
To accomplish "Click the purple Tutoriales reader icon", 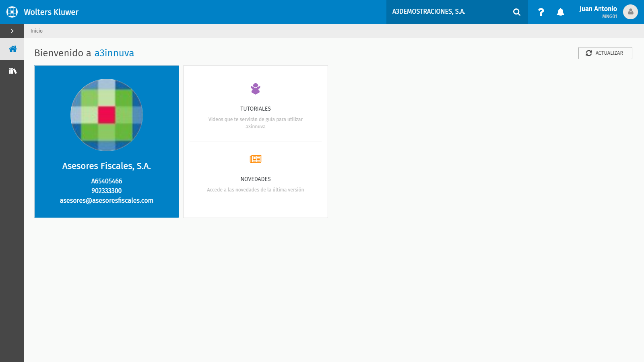I will (256, 88).
